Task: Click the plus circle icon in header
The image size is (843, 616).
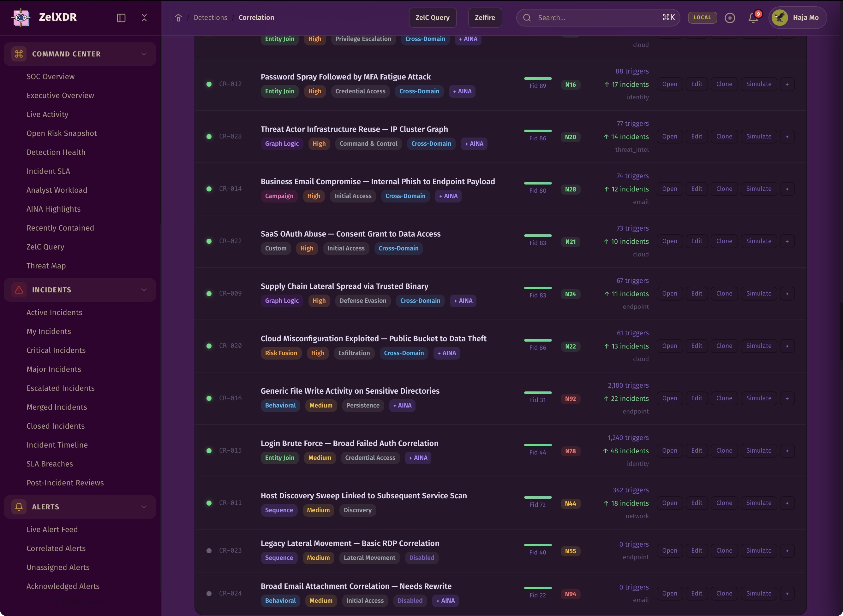Action: pyautogui.click(x=730, y=18)
